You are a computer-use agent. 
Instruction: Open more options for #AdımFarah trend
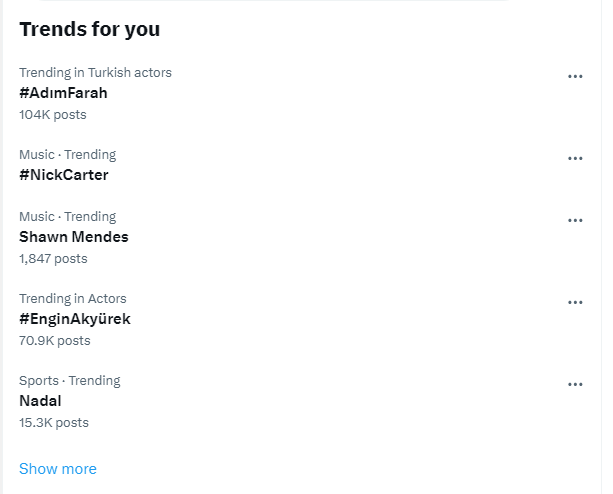pyautogui.click(x=575, y=76)
